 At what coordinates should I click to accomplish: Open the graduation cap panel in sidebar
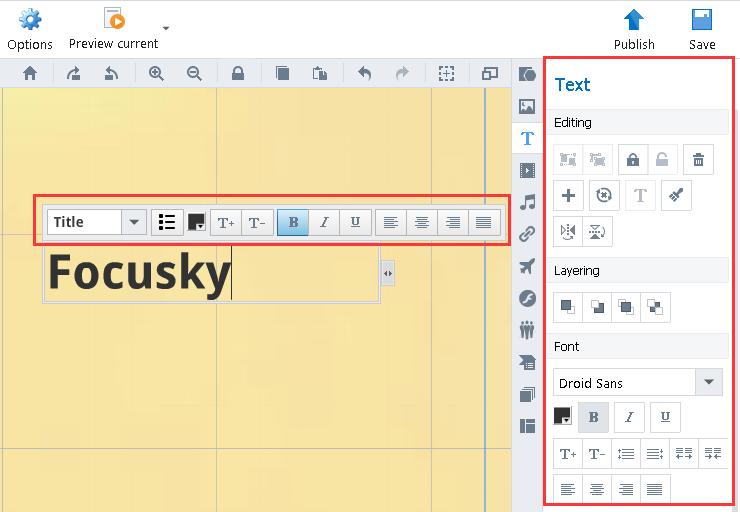point(527,362)
